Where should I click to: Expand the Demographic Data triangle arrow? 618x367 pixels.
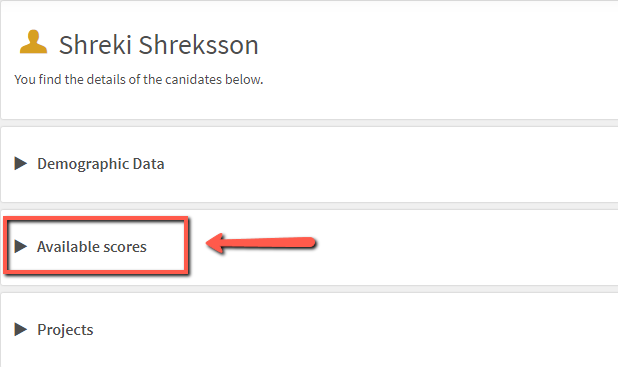pos(20,163)
